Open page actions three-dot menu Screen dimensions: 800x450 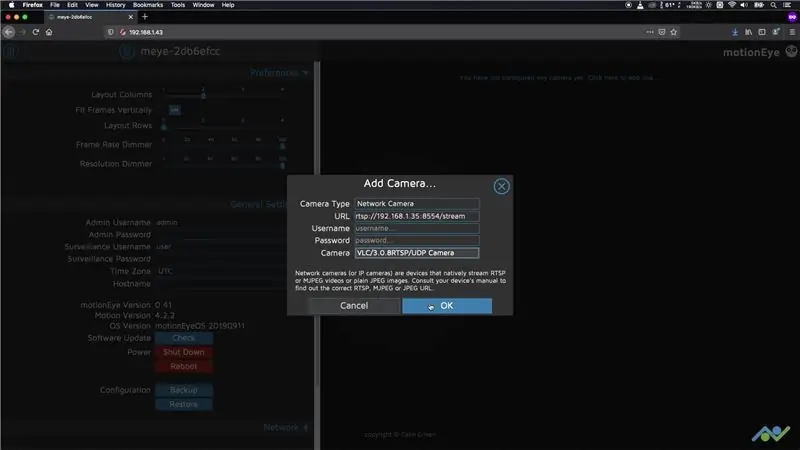[649, 32]
